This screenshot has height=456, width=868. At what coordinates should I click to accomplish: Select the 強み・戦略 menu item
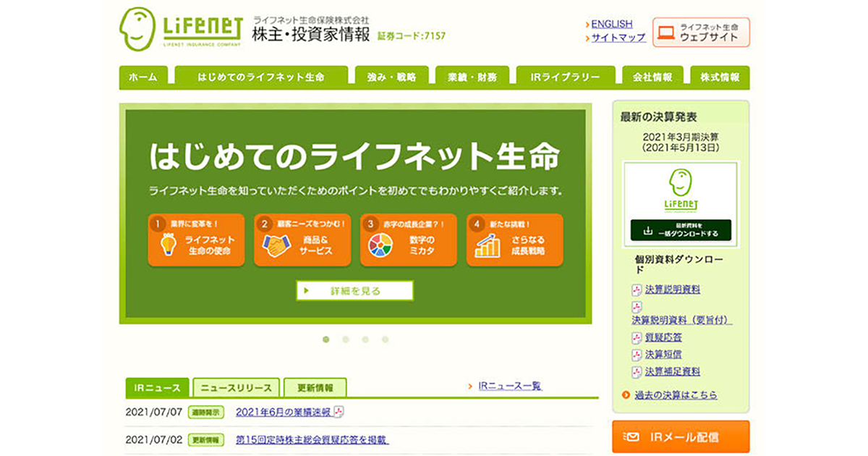[391, 77]
